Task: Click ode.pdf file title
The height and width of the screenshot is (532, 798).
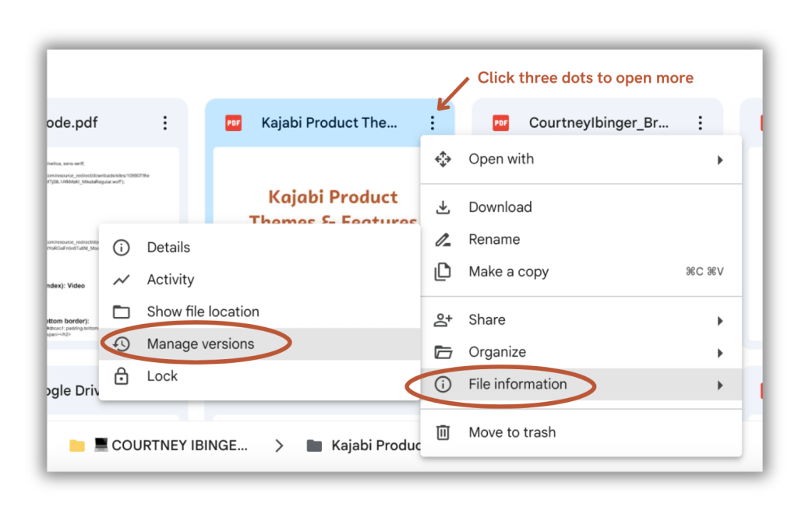Action: coord(72,122)
